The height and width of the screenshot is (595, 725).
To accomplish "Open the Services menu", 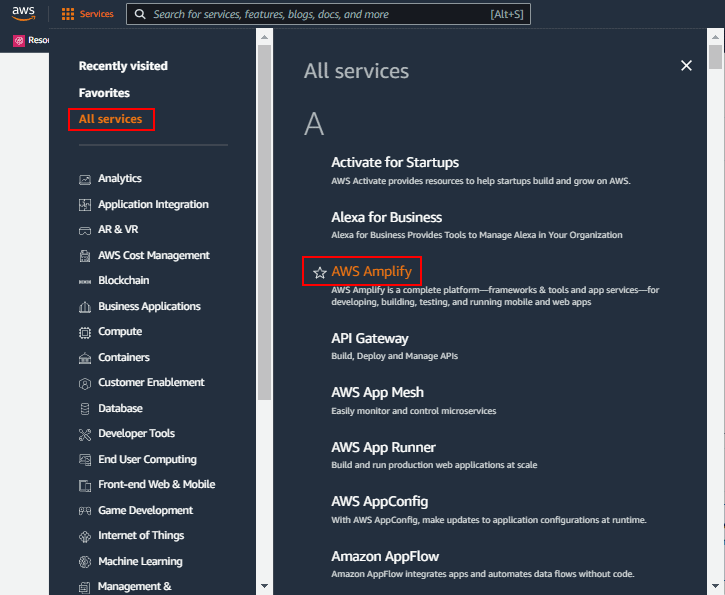I will click(x=88, y=14).
